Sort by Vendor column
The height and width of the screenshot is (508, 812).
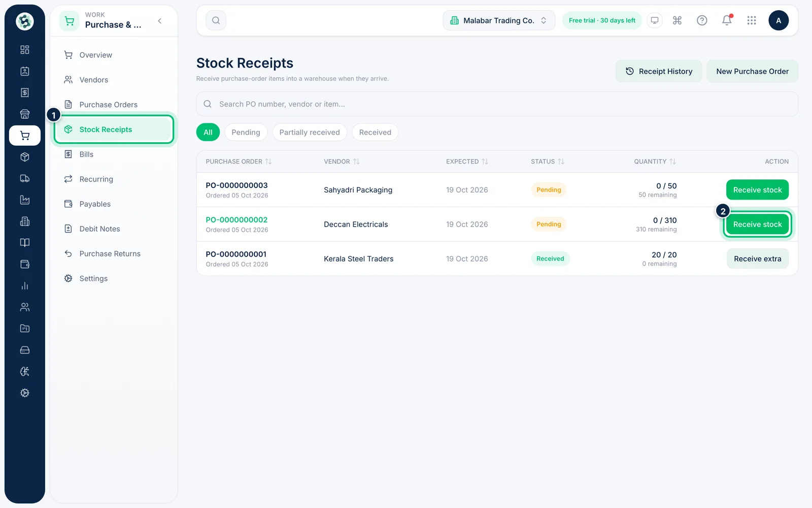[342, 162]
